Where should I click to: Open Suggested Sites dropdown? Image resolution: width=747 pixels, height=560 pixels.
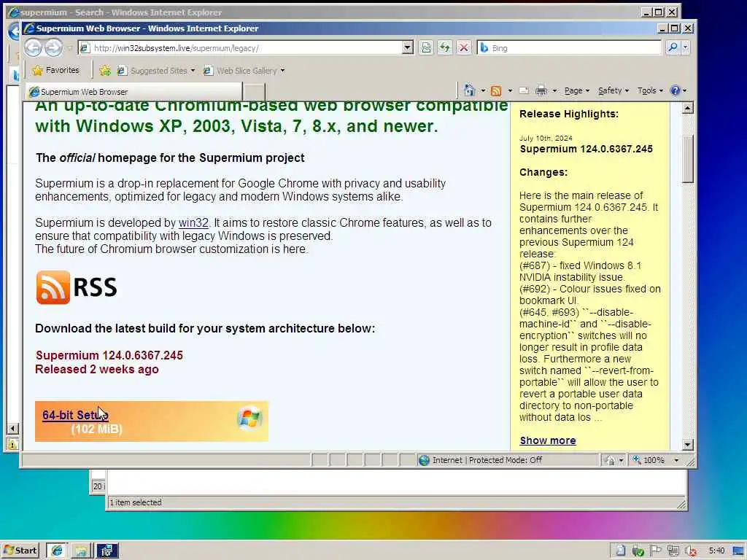156,71
